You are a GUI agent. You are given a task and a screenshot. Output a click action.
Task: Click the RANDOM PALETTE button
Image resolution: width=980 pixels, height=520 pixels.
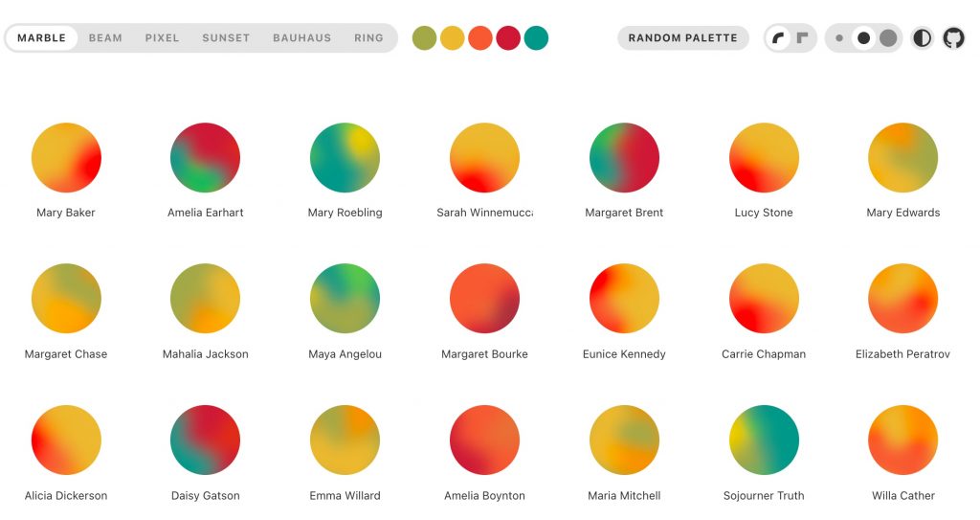coord(683,38)
